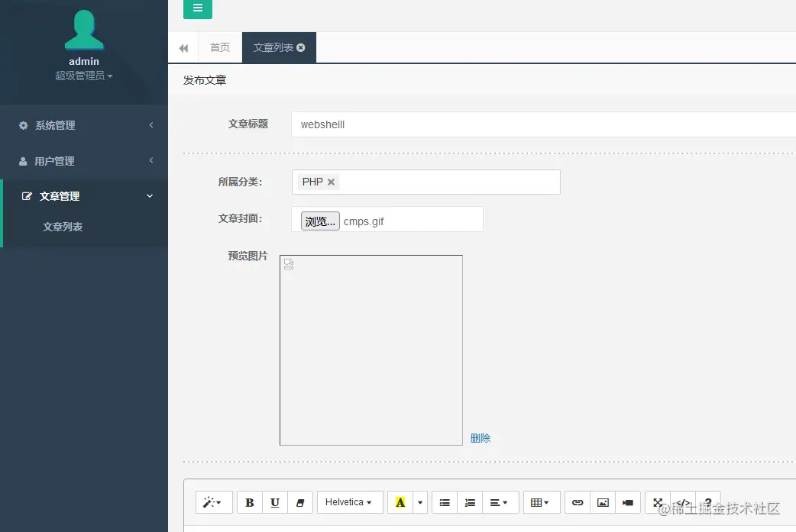Click the eraser remove-format icon

click(300, 502)
